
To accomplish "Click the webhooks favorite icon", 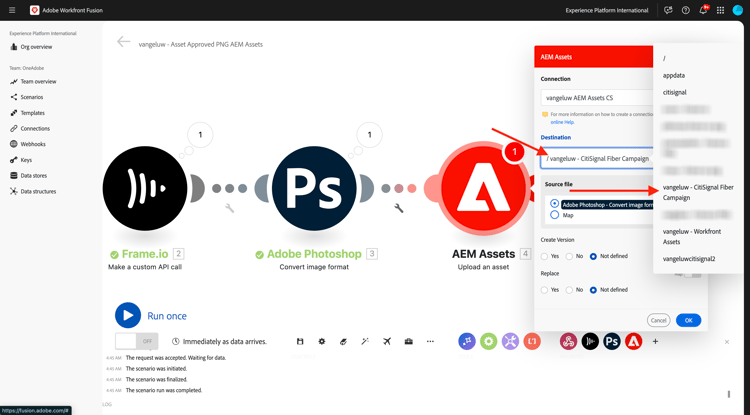I will tap(568, 341).
